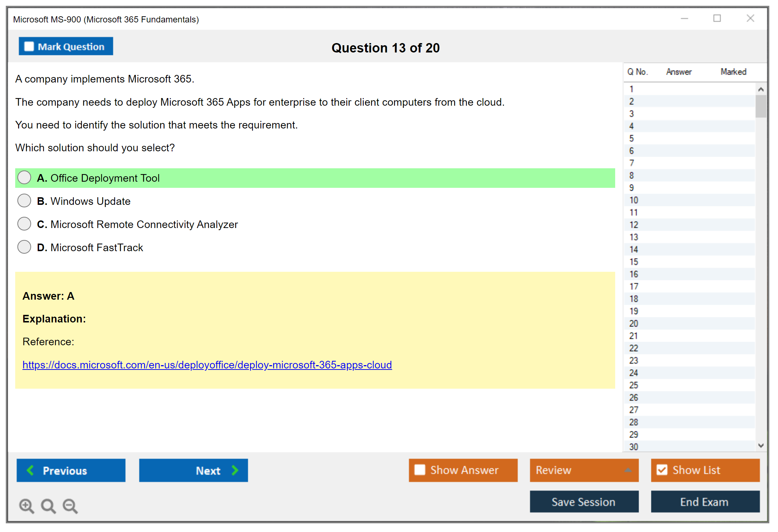
Task: Select option B Windows Update
Action: point(24,201)
